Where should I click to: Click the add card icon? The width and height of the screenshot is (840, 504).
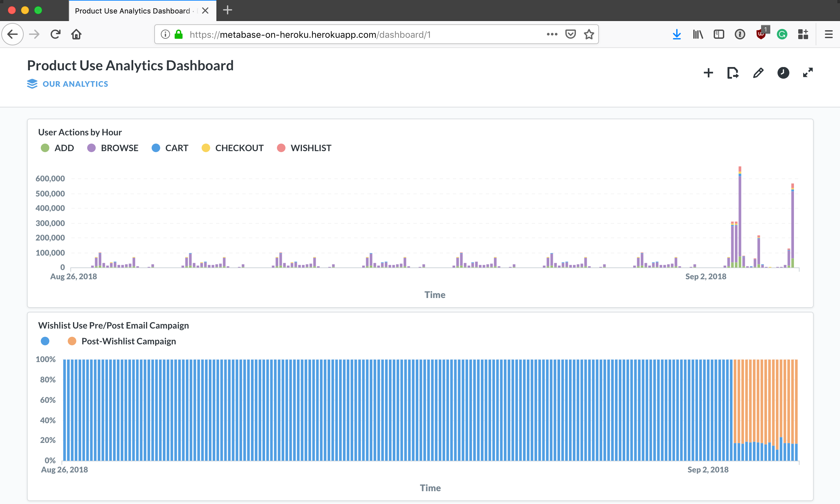(708, 73)
